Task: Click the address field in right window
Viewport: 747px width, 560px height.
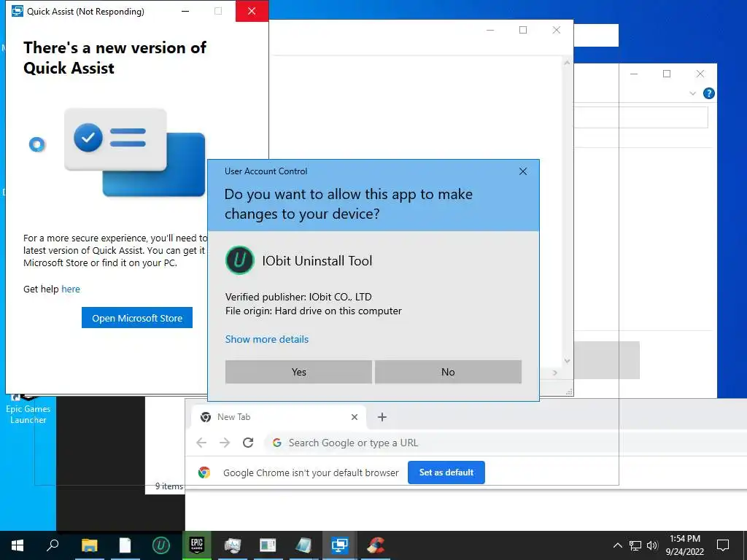Action: (640, 117)
